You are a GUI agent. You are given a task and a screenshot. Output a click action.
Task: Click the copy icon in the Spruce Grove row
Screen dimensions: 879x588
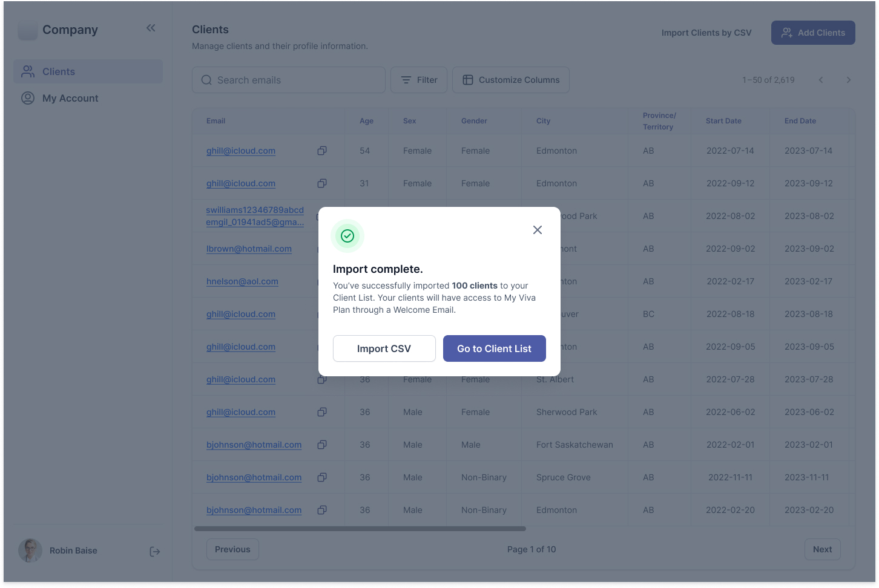coord(322,477)
